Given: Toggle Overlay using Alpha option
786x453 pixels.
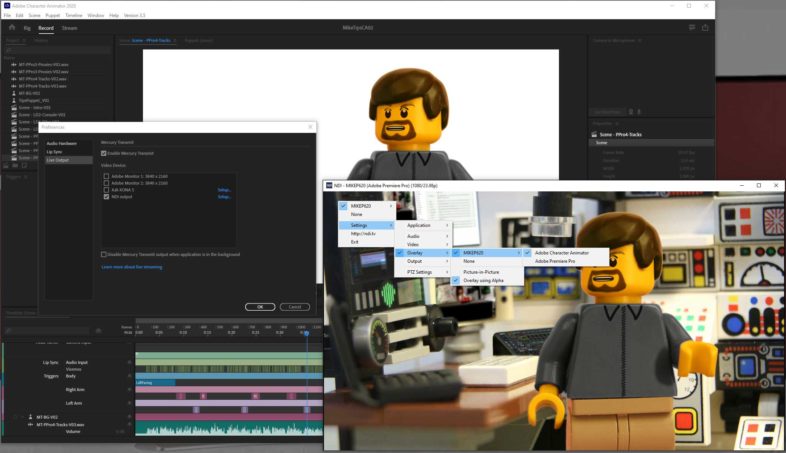Looking at the screenshot, I should coord(487,281).
